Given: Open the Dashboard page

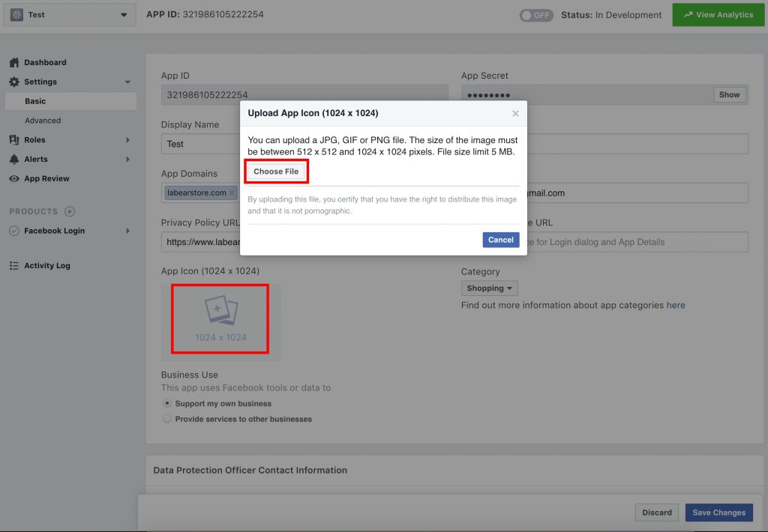Looking at the screenshot, I should point(45,62).
